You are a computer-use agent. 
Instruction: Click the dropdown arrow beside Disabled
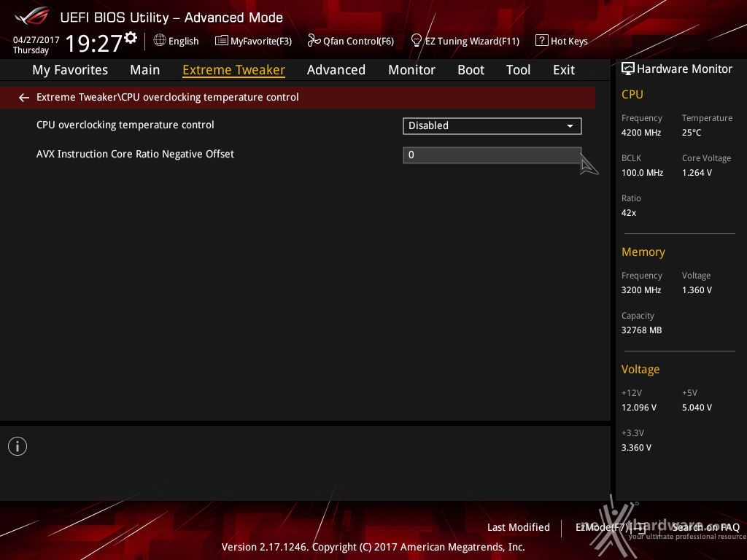(570, 126)
